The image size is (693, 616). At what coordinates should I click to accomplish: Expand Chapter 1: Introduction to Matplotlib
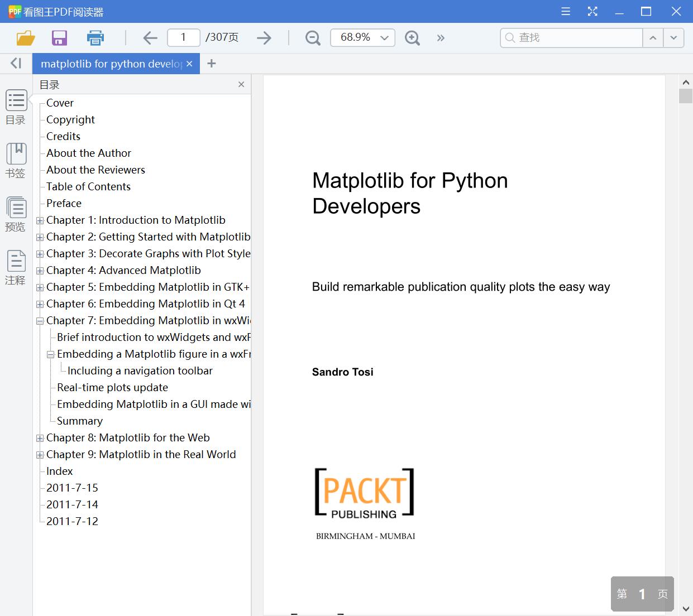coord(40,220)
